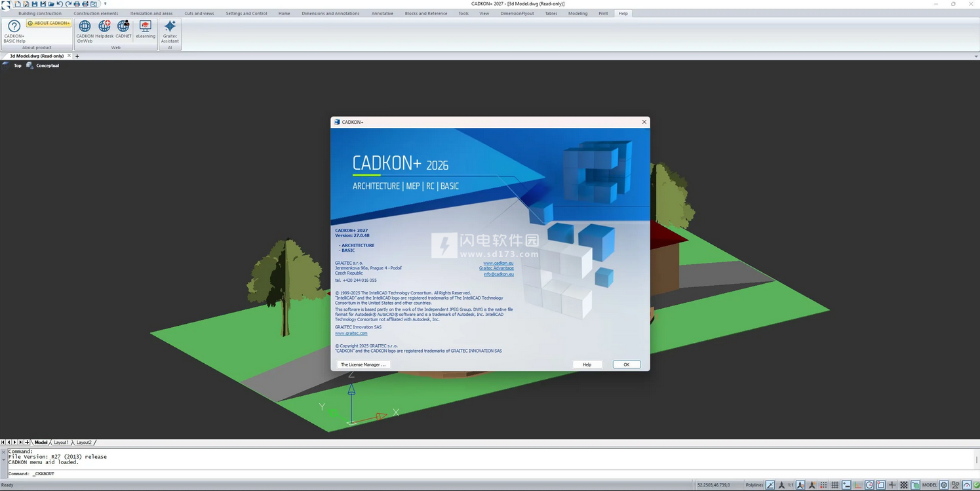Screen dimensions: 980x491
Task: Open the Top view dropdown
Action: 18,66
